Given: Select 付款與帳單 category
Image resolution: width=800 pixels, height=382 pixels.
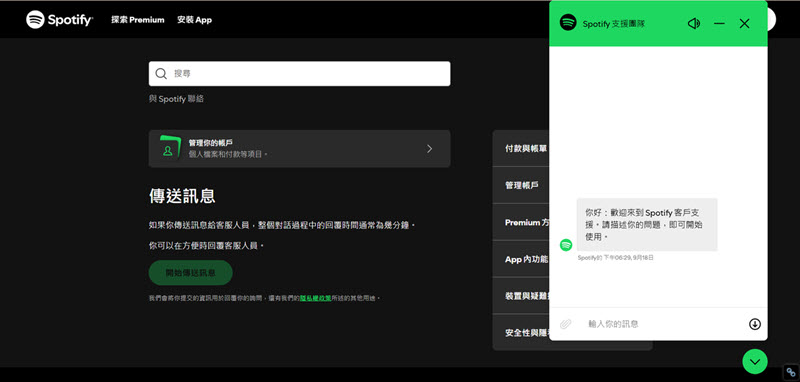Looking at the screenshot, I should point(521,148).
